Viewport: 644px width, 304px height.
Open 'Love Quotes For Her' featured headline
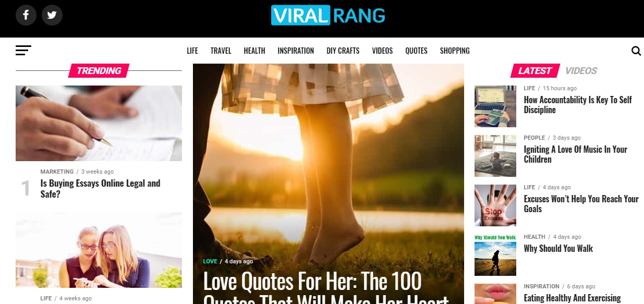point(326,287)
